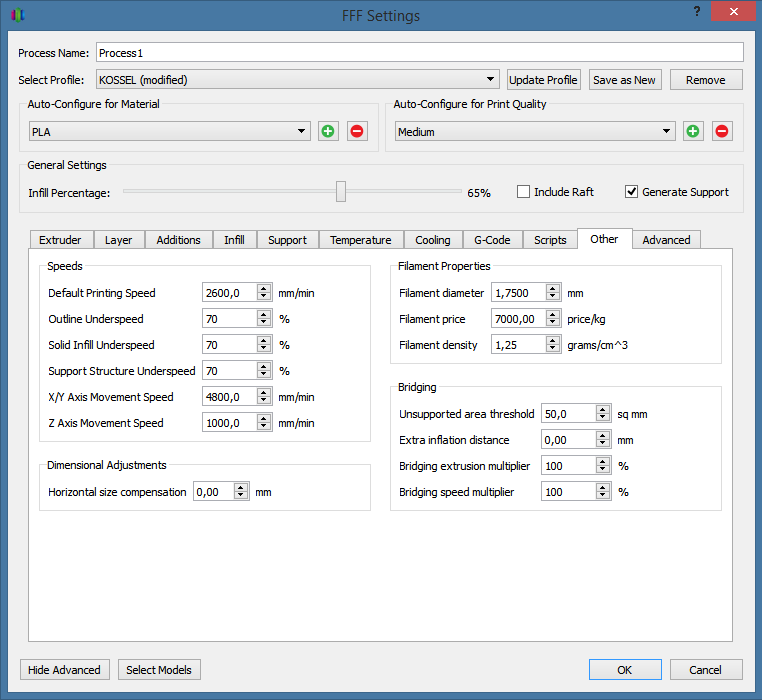The height and width of the screenshot is (700, 762).
Task: Click red remove icon for Print Quality
Action: coord(722,131)
